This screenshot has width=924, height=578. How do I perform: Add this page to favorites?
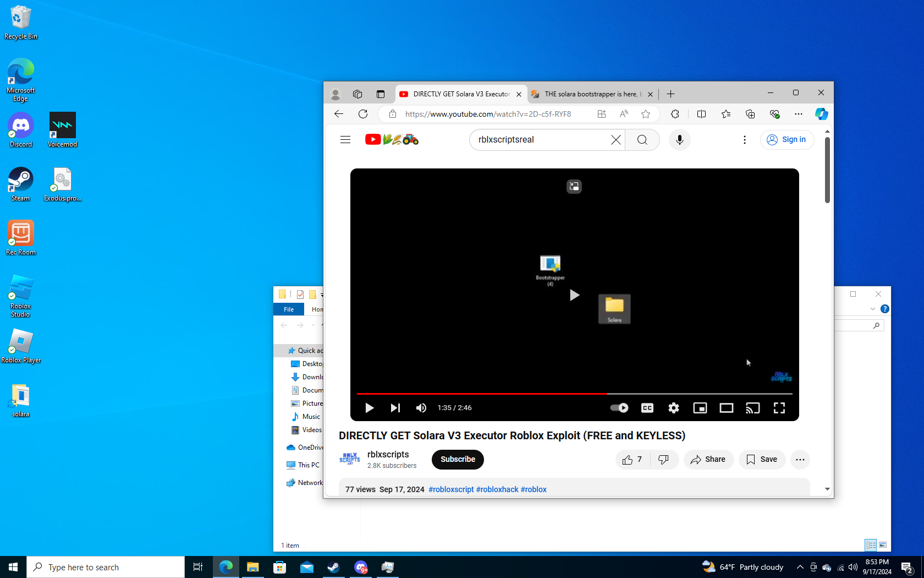646,114
